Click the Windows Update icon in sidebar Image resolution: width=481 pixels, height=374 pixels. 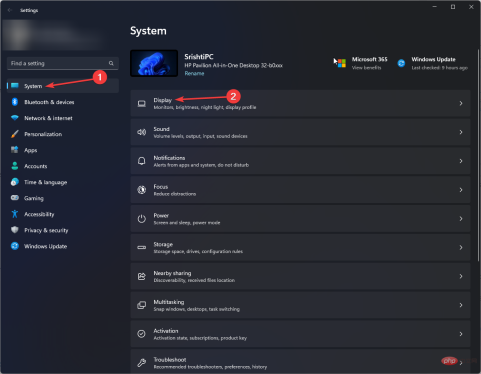tap(15, 246)
